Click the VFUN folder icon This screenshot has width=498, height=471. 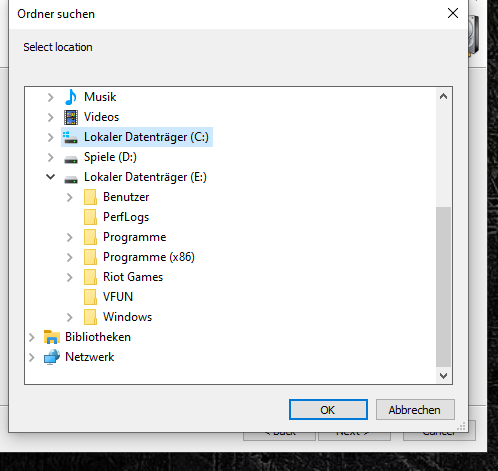[x=90, y=297]
